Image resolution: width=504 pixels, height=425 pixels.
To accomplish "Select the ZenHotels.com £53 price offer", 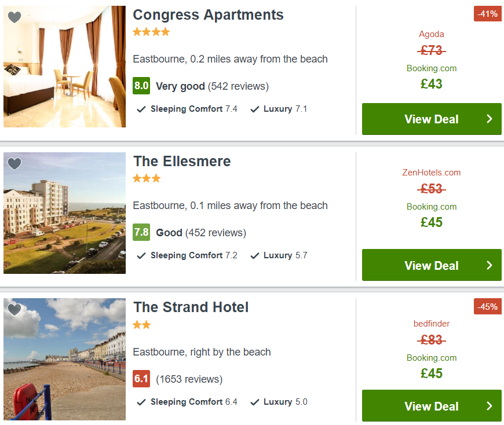I will point(432,181).
